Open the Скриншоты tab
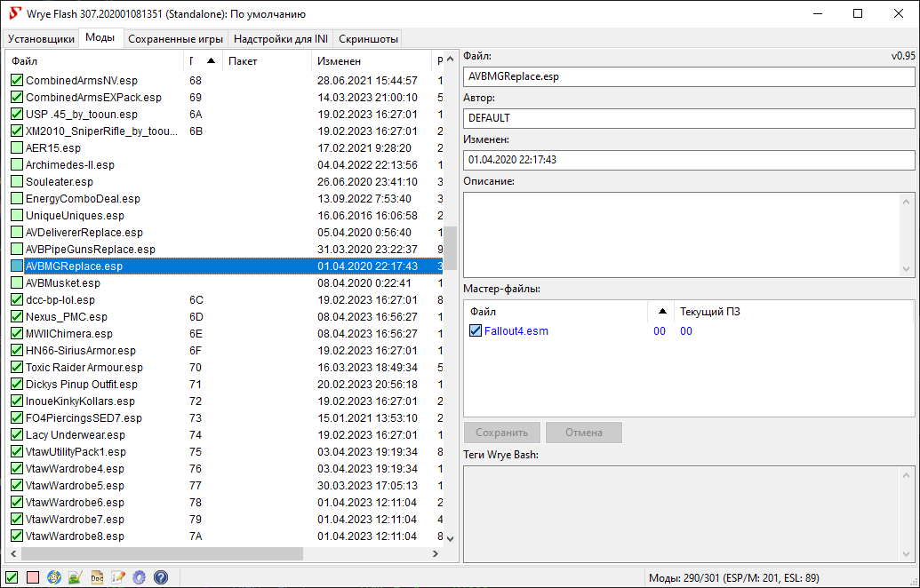 pyautogui.click(x=368, y=39)
